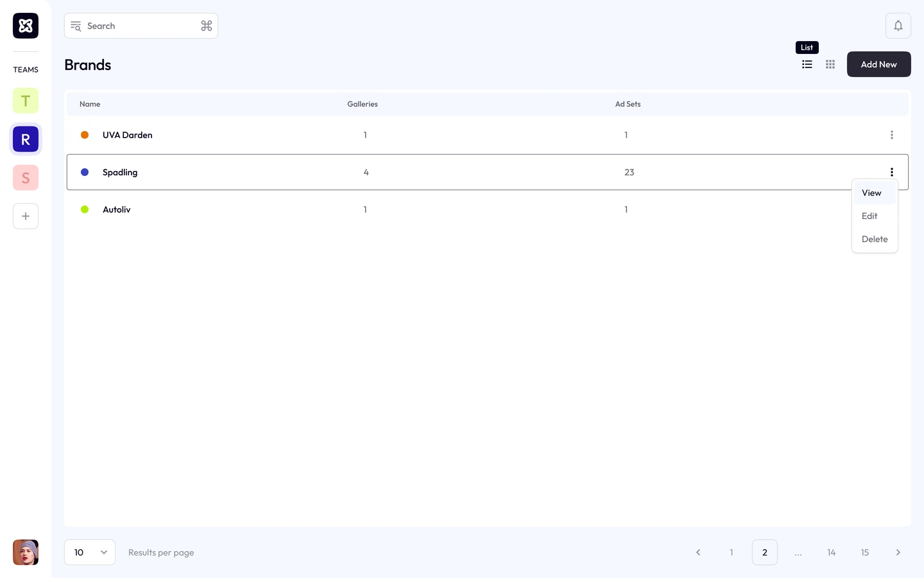Select the T team avatar
Image resolution: width=924 pixels, height=578 pixels.
click(x=26, y=101)
